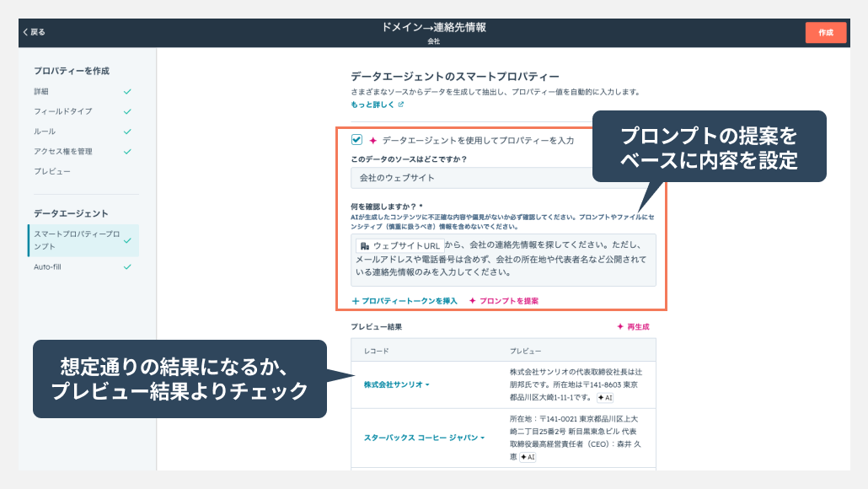Go to アクセス権を管理 step
868x489 pixels.
63,152
